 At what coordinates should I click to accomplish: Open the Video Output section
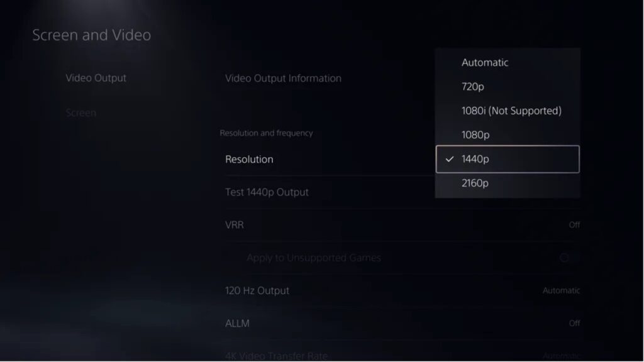(x=96, y=78)
